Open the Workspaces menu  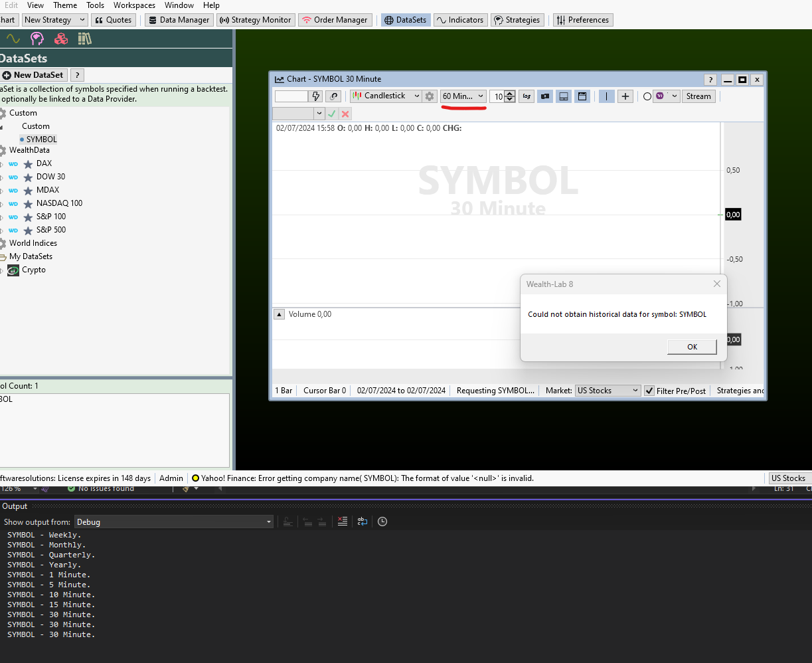click(135, 5)
